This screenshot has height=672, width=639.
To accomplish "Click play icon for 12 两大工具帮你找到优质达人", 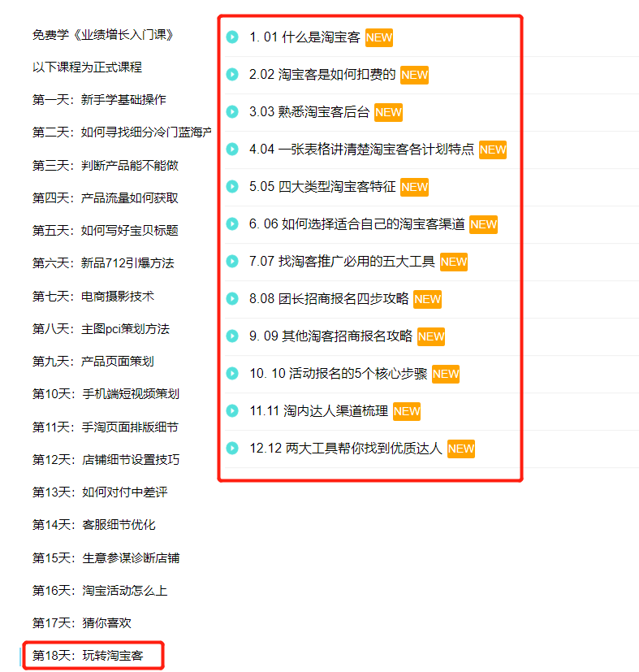I will coord(232,449).
